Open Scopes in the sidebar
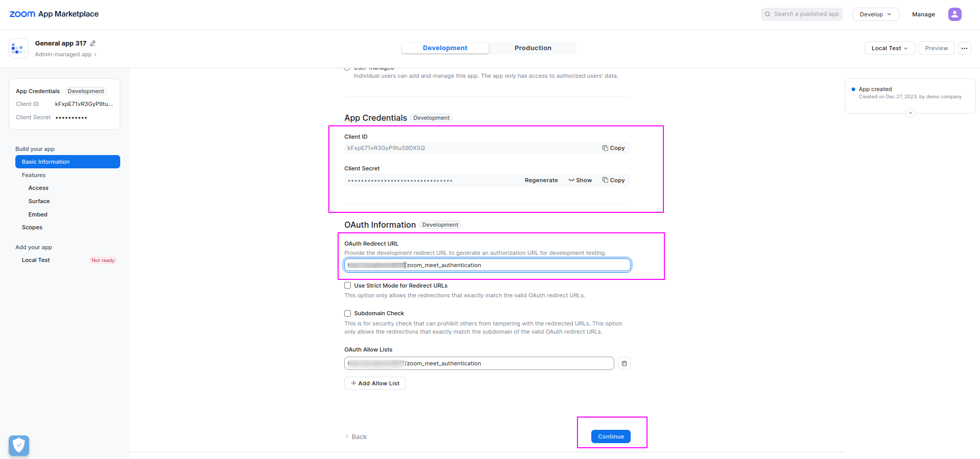 [x=32, y=227]
